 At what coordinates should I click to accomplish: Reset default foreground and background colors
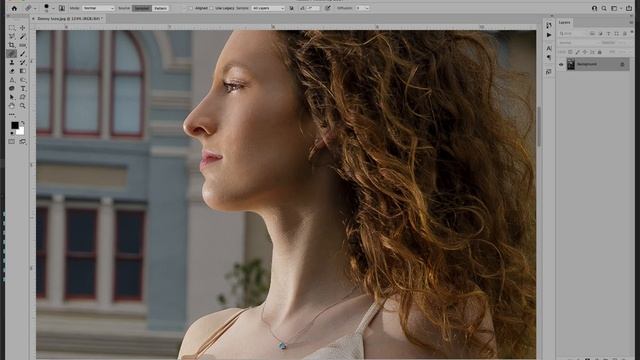point(11,133)
